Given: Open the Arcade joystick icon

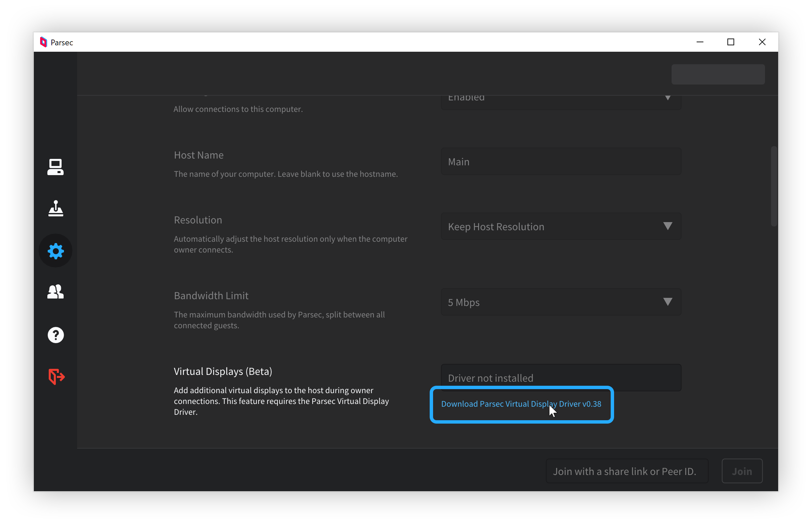Looking at the screenshot, I should (x=55, y=209).
